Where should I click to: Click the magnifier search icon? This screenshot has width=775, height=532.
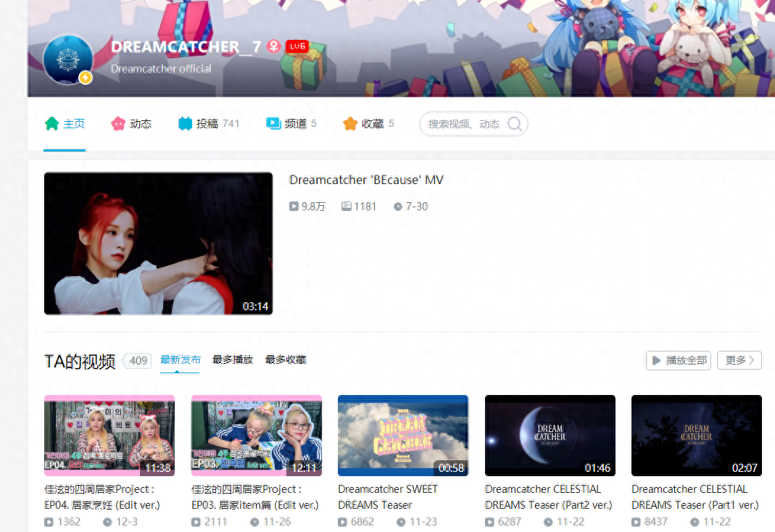(515, 124)
